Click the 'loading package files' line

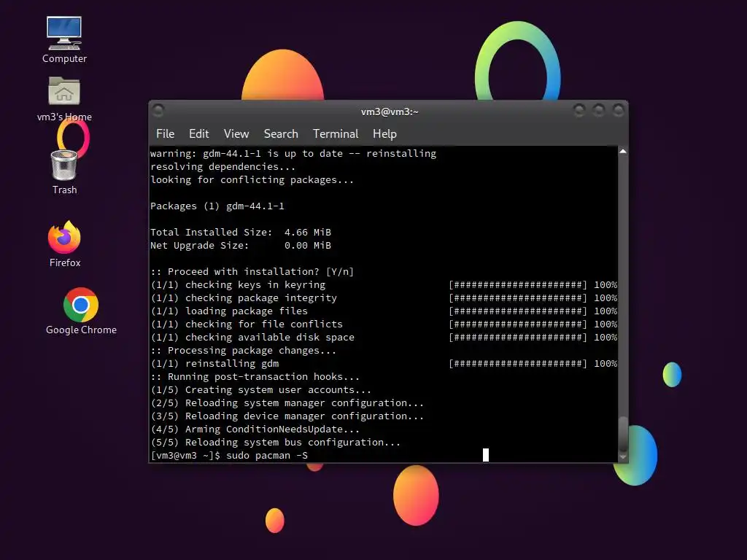click(384, 311)
